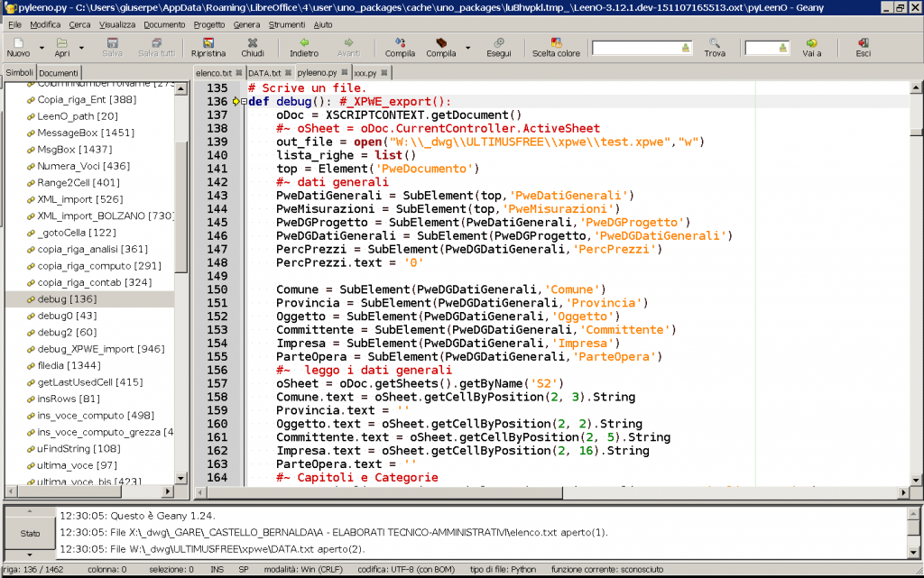Click the line number input field
The height and width of the screenshot is (578, 924).
pyautogui.click(x=762, y=48)
